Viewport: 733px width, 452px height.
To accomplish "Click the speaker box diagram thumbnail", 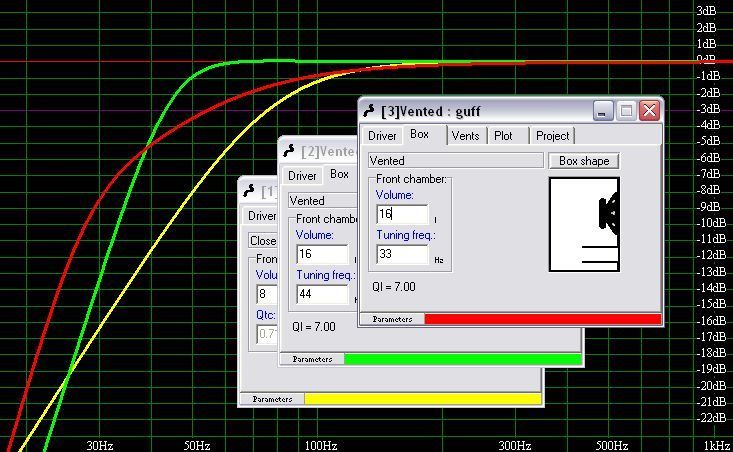I will click(x=584, y=224).
